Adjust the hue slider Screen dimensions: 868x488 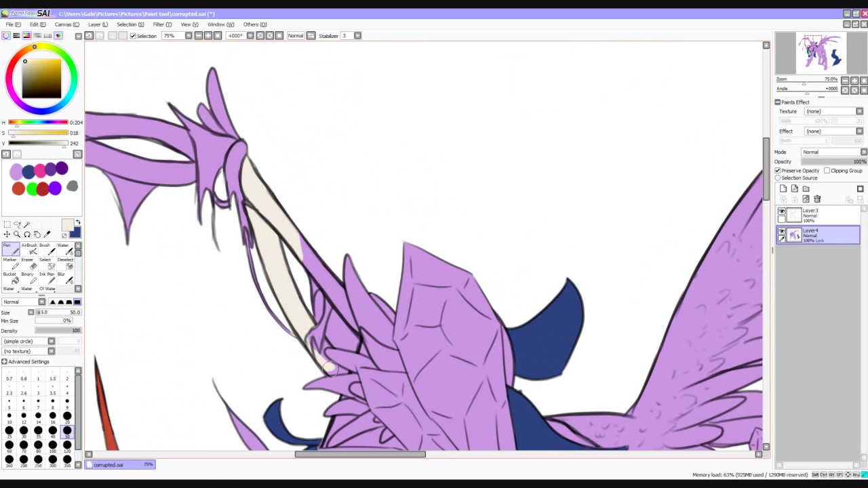38,123
